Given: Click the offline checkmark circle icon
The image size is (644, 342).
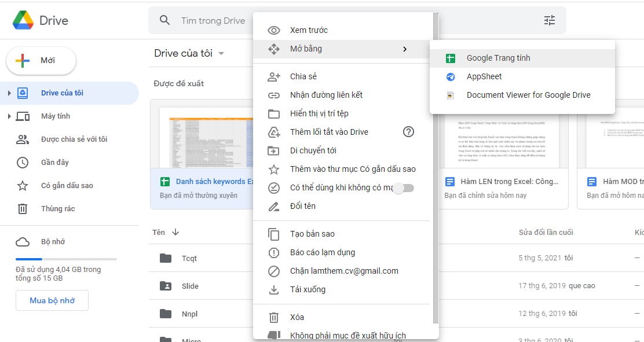Looking at the screenshot, I should pos(273,188).
